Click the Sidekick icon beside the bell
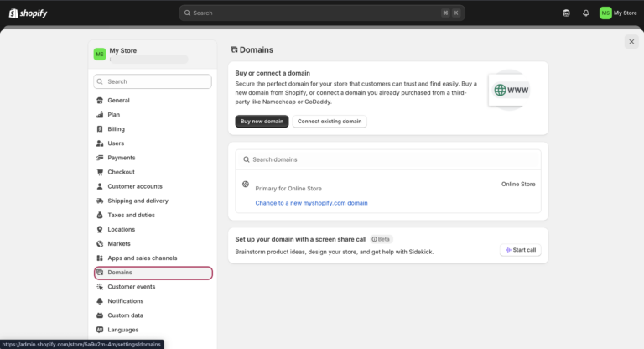Viewport: 644px width, 349px height. [x=566, y=13]
